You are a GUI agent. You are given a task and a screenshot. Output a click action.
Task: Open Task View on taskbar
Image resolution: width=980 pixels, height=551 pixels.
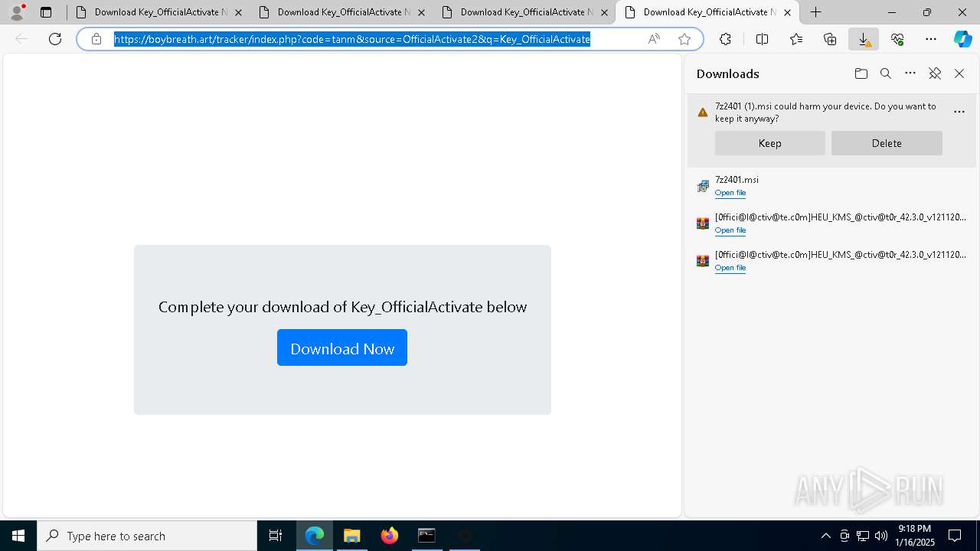(276, 536)
